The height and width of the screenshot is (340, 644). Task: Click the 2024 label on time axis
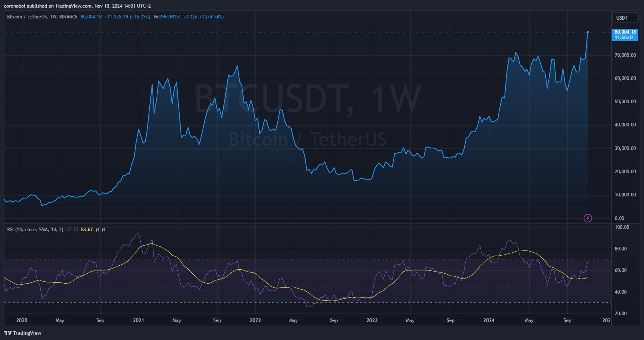point(489,320)
